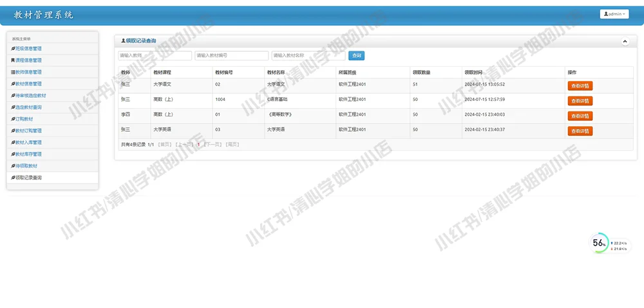
Task: Select 教材入库管理 from the sidebar menu
Action: point(53,142)
